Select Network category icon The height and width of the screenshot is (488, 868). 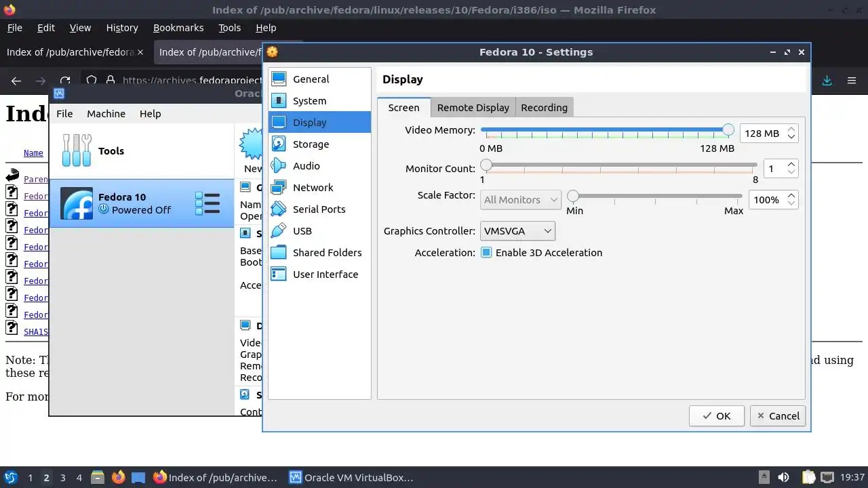[279, 187]
